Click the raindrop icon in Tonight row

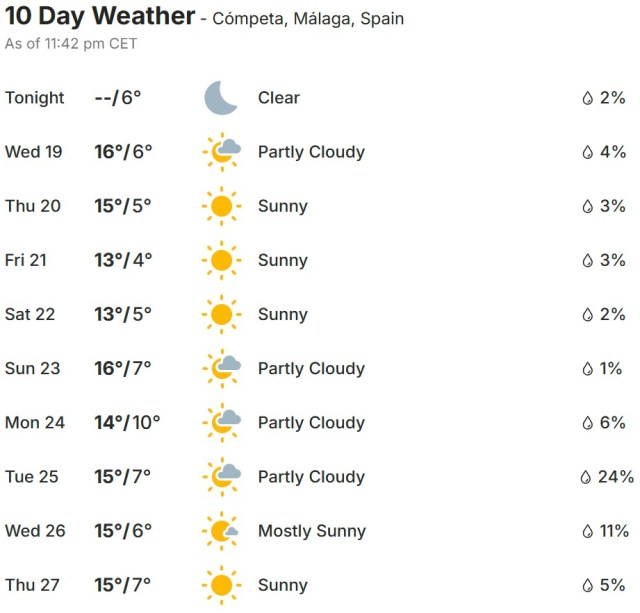tap(588, 98)
